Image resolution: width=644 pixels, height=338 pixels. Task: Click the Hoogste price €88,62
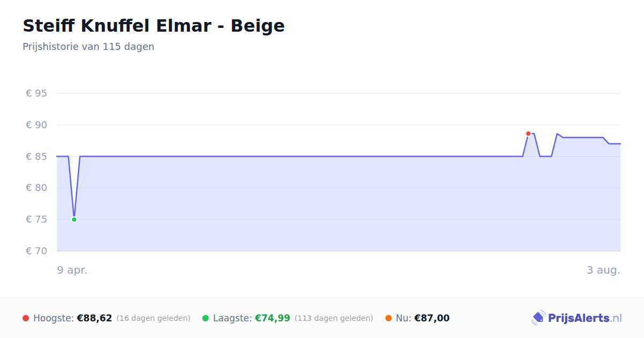[x=94, y=318]
